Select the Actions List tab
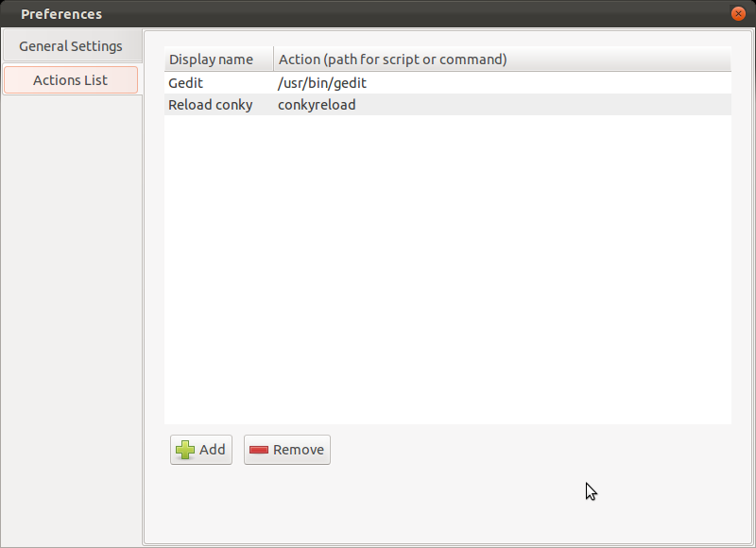756x548 pixels. click(71, 80)
